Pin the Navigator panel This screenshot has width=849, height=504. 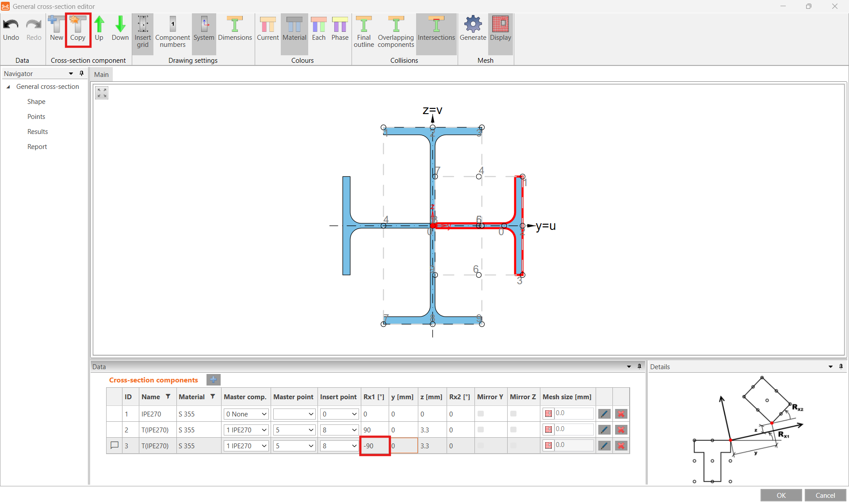point(81,73)
